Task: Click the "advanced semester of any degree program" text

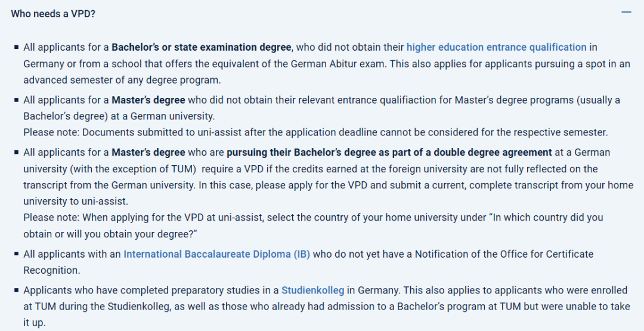Action: tap(122, 79)
